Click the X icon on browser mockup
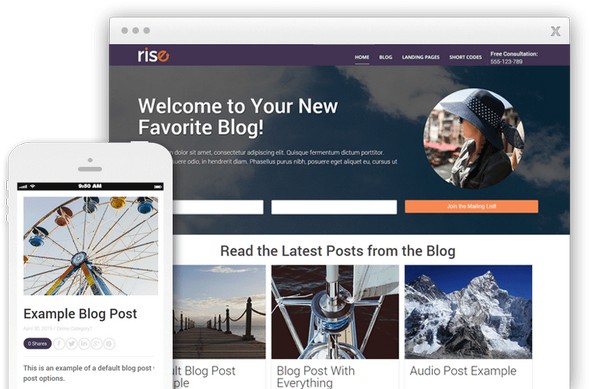This screenshot has height=389, width=590. [555, 31]
